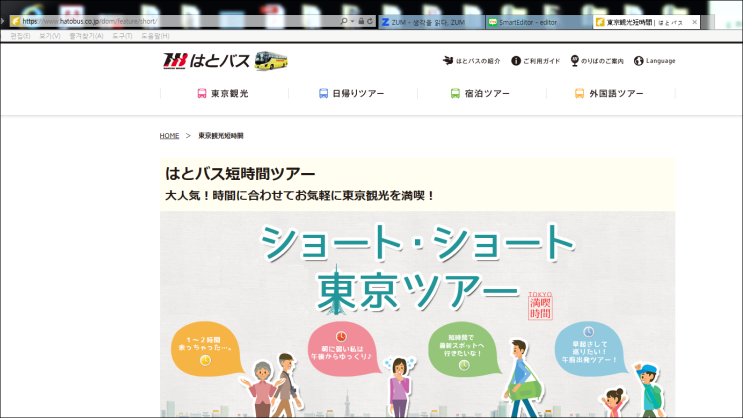743x418 pixels.
Task: Open the 도움말(H) menu
Action: tap(155, 36)
